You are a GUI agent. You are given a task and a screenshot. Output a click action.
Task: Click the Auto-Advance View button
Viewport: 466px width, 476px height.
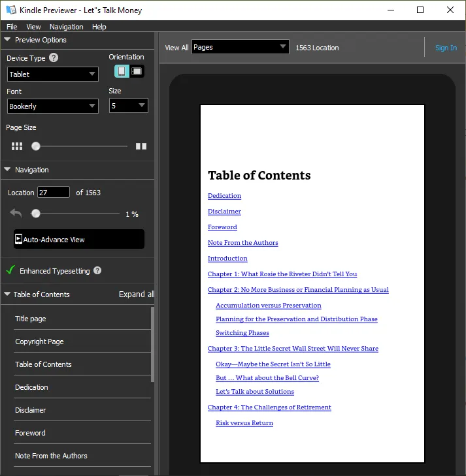tap(79, 239)
